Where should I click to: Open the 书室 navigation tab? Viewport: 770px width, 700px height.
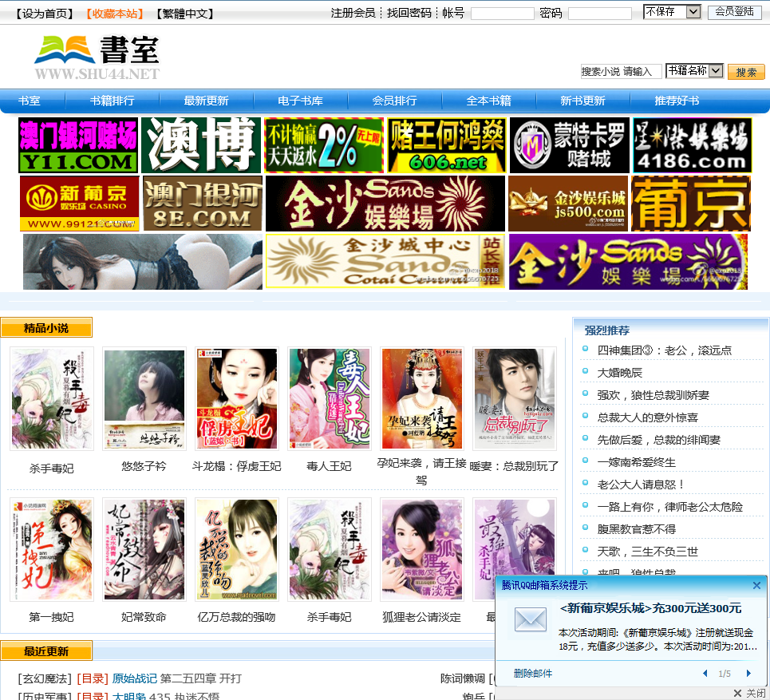coord(29,101)
